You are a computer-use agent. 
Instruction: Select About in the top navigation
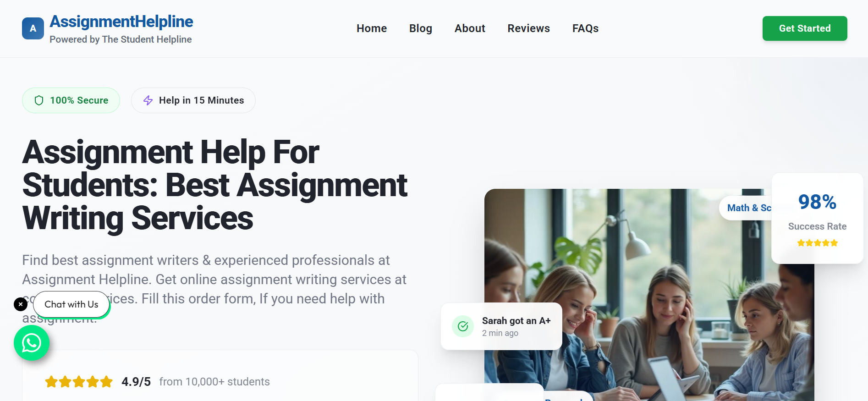point(470,28)
